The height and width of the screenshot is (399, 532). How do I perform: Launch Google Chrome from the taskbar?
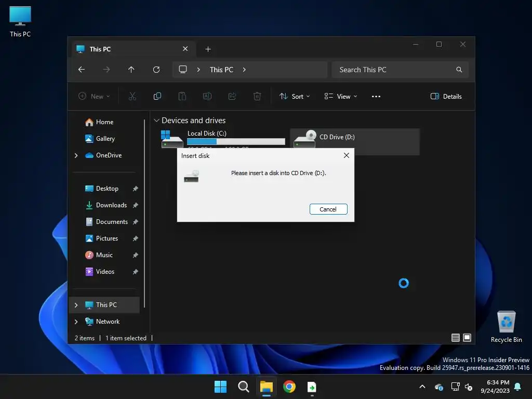289,387
